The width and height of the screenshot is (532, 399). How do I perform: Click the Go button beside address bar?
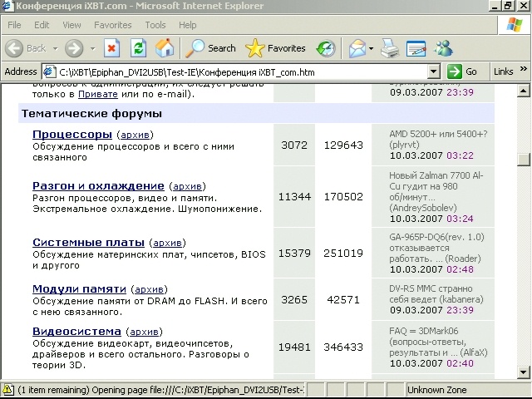click(x=462, y=71)
